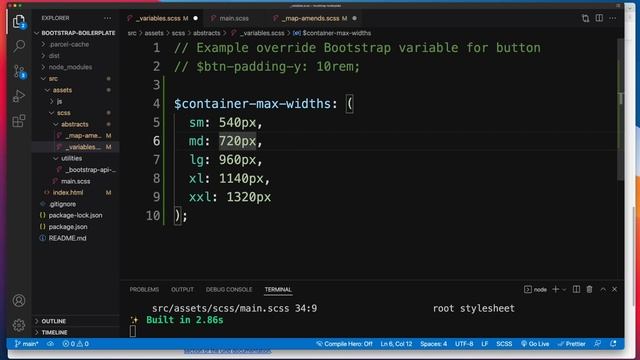Click the sync changes cloud icon
This screenshot has width=640, height=360.
coord(50,344)
